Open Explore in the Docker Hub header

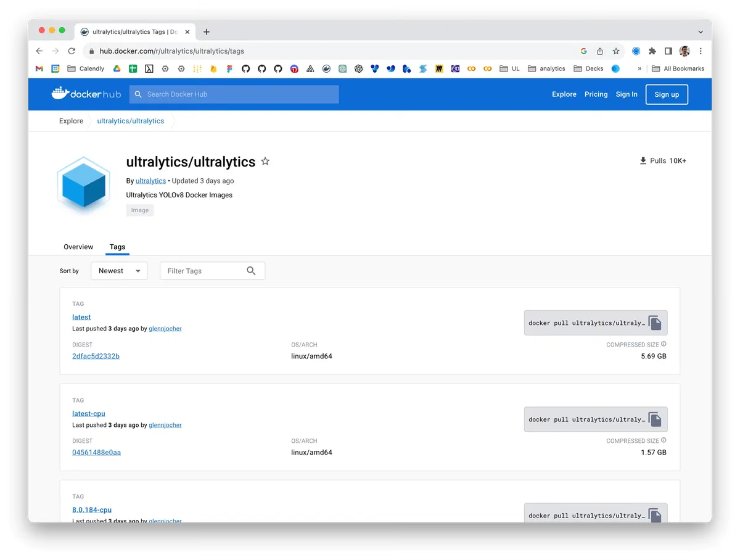(x=564, y=94)
